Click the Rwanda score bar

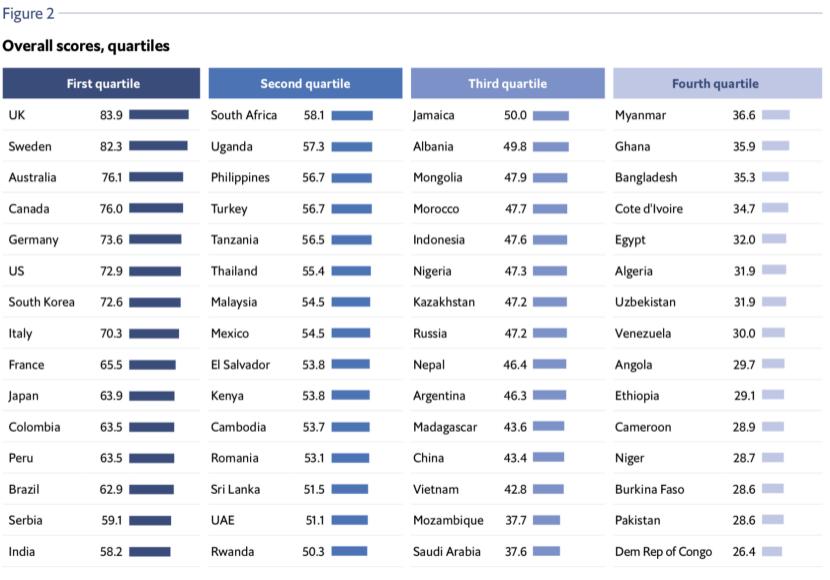coord(349,551)
